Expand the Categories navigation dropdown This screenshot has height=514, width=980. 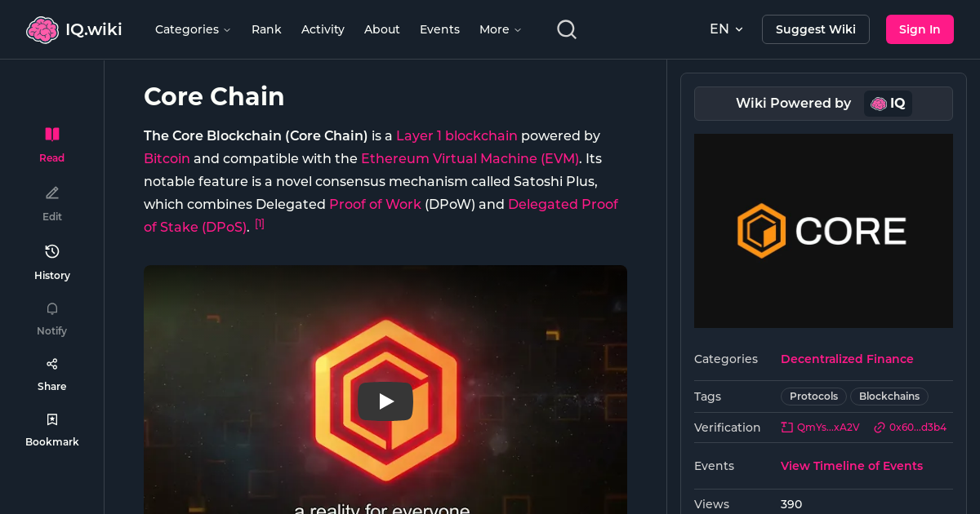click(x=193, y=29)
